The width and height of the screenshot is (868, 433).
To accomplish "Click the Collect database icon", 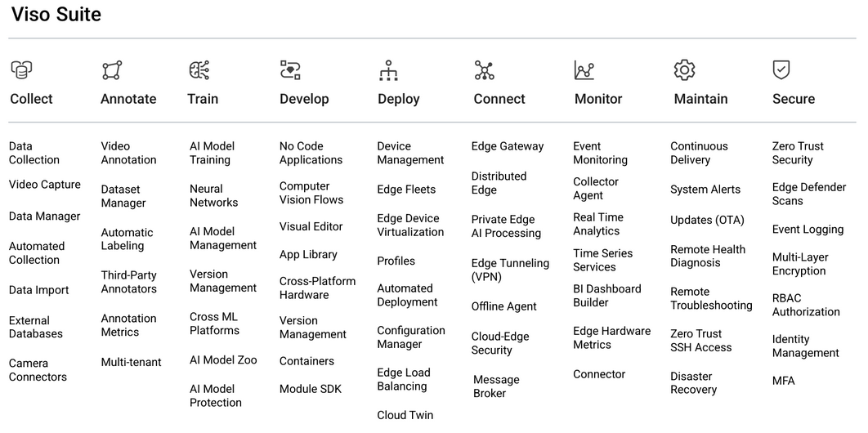I will coord(21,70).
